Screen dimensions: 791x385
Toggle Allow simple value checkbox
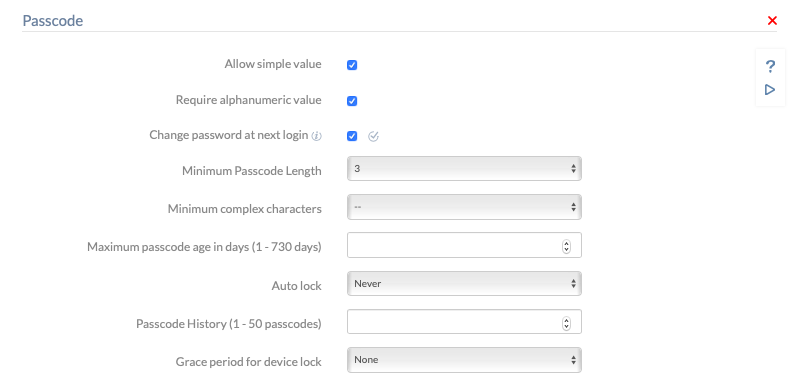point(352,65)
